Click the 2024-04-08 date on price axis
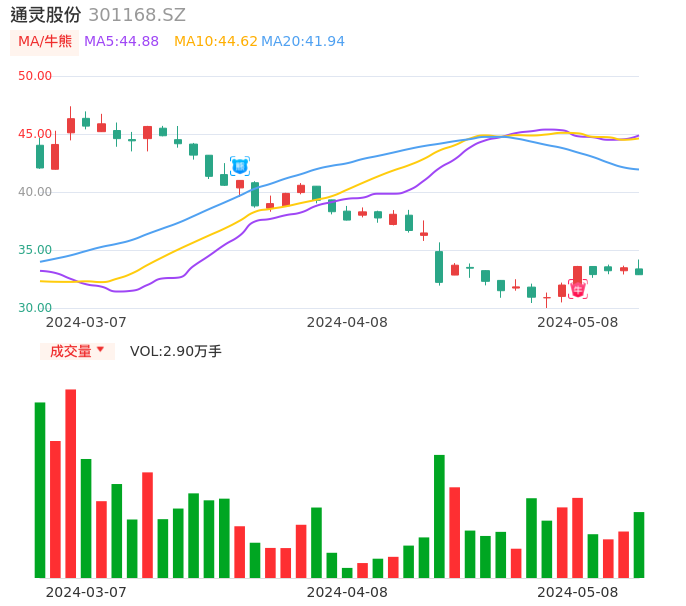Screen dimensions: 686x606 (347, 323)
